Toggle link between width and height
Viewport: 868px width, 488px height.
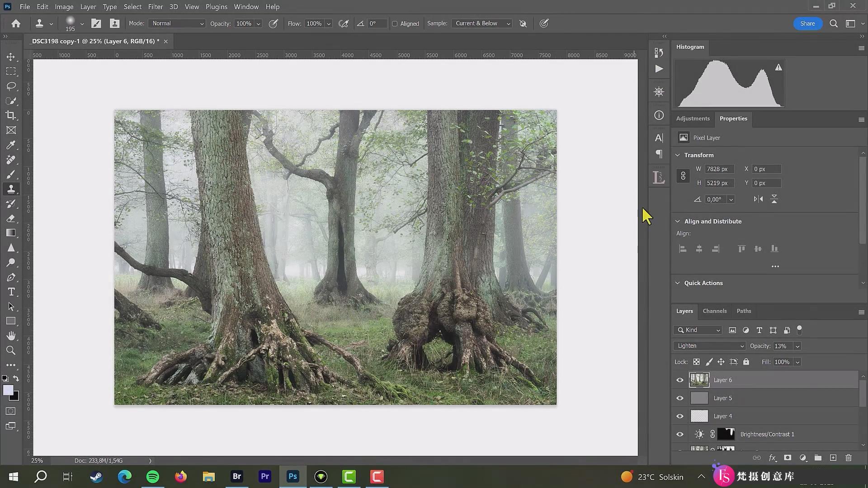pyautogui.click(x=683, y=176)
